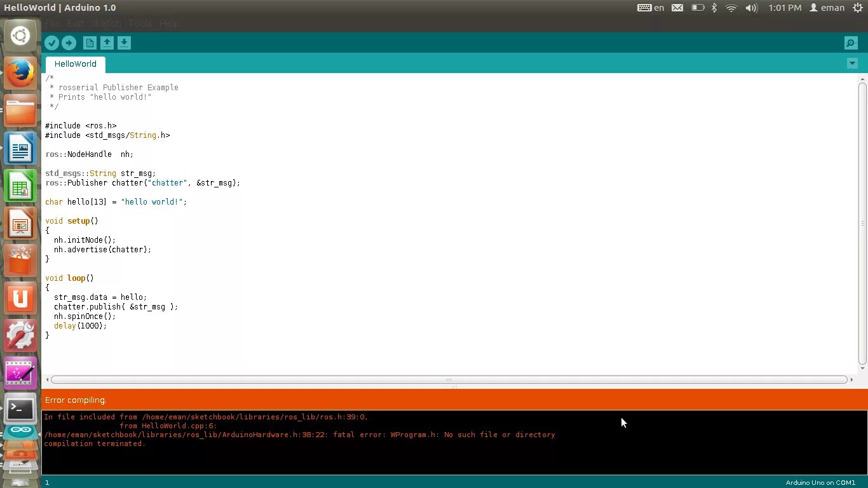Open keyboard layout 'en' indicator
868x488 pixels.
[651, 8]
